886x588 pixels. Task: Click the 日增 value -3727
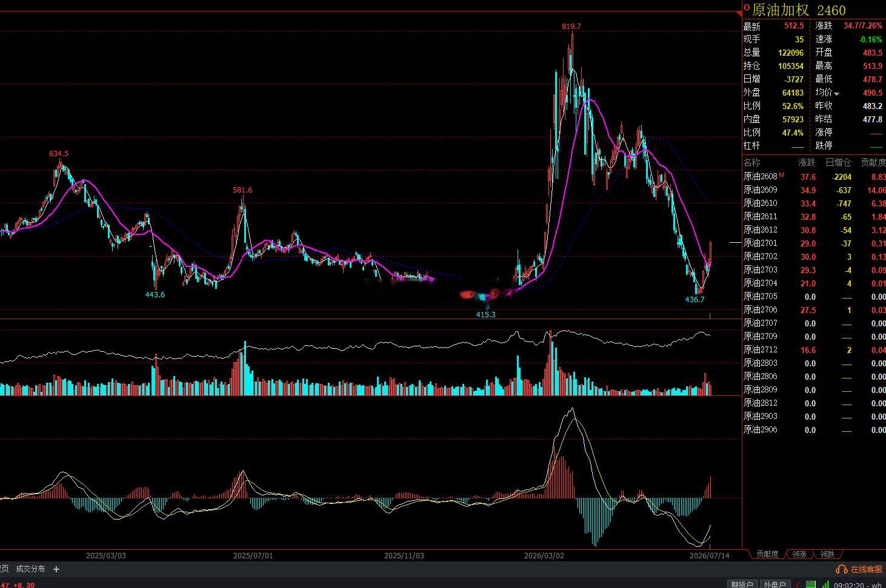click(x=794, y=79)
